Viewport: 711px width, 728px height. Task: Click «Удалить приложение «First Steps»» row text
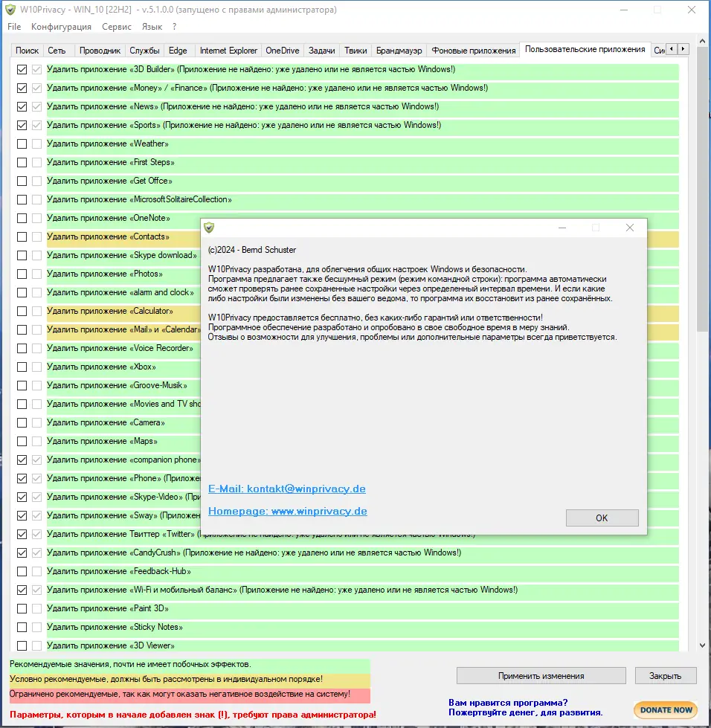point(111,162)
